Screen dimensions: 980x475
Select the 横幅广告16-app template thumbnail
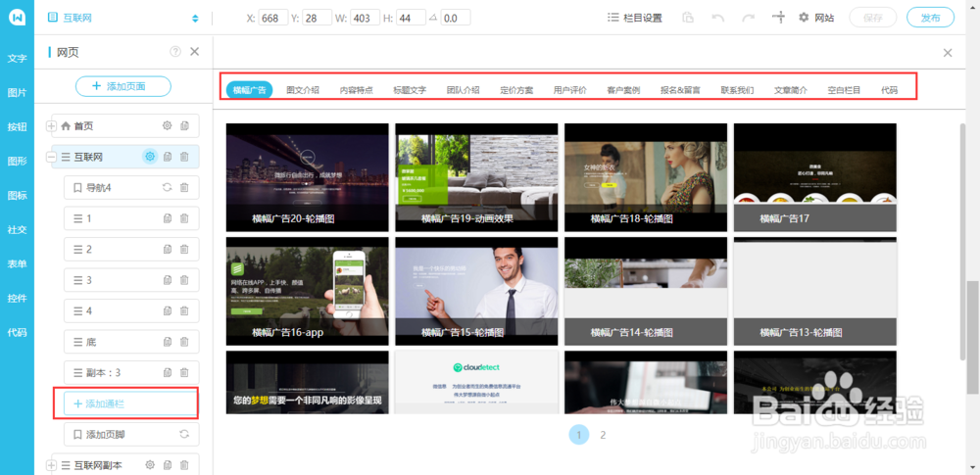point(308,291)
